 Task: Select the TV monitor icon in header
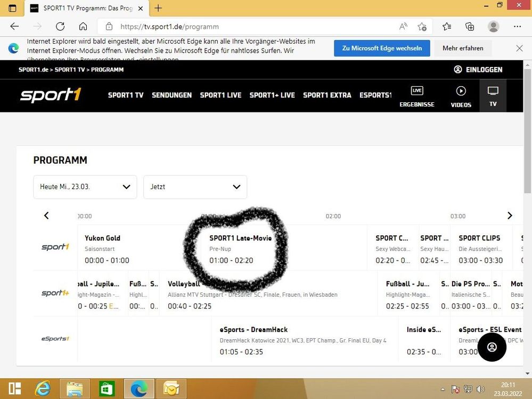[493, 91]
